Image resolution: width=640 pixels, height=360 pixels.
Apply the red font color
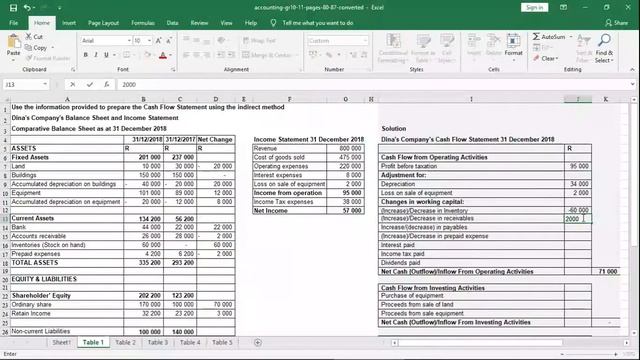point(163,55)
